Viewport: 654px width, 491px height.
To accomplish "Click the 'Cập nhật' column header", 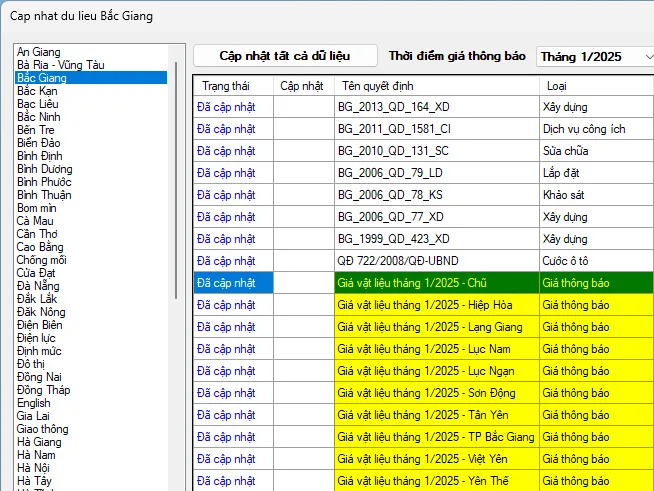I will [x=302, y=85].
